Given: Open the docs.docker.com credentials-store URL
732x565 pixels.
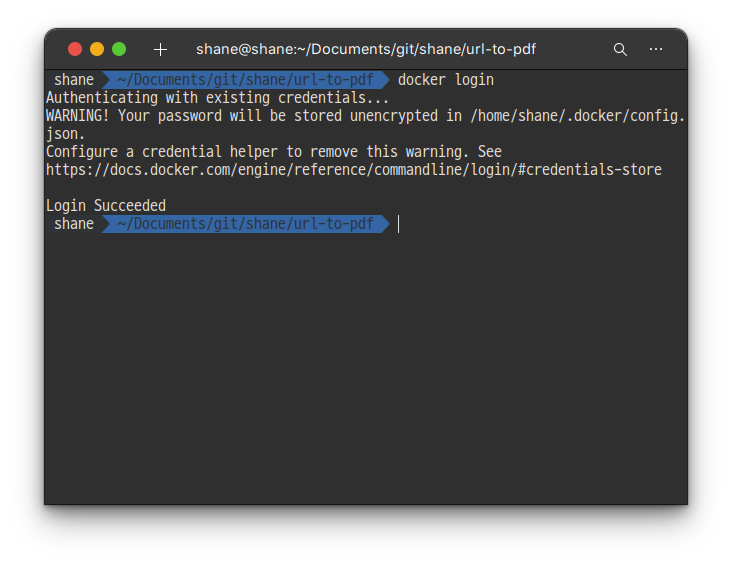Looking at the screenshot, I should [353, 170].
